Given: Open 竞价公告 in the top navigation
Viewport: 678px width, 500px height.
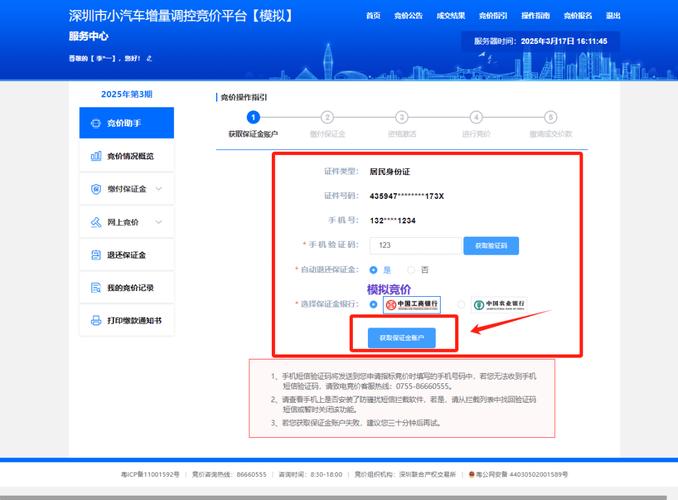Looking at the screenshot, I should click(408, 16).
